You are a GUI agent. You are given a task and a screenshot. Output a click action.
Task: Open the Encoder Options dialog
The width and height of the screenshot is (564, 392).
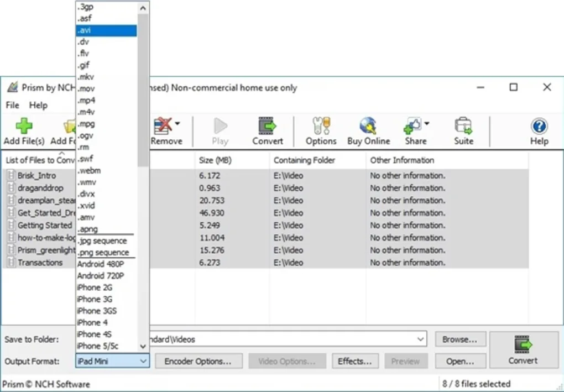(x=199, y=361)
